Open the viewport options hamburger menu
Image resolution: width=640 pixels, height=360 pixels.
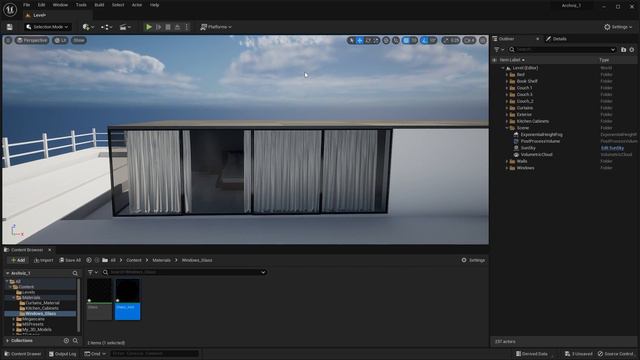pyautogui.click(x=8, y=40)
